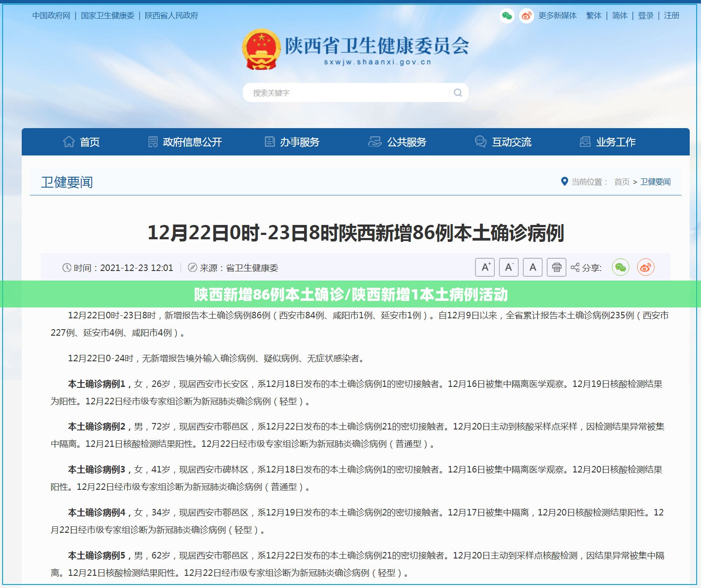Click source text 省卫生健康委
This screenshot has height=588, width=701.
click(x=252, y=268)
